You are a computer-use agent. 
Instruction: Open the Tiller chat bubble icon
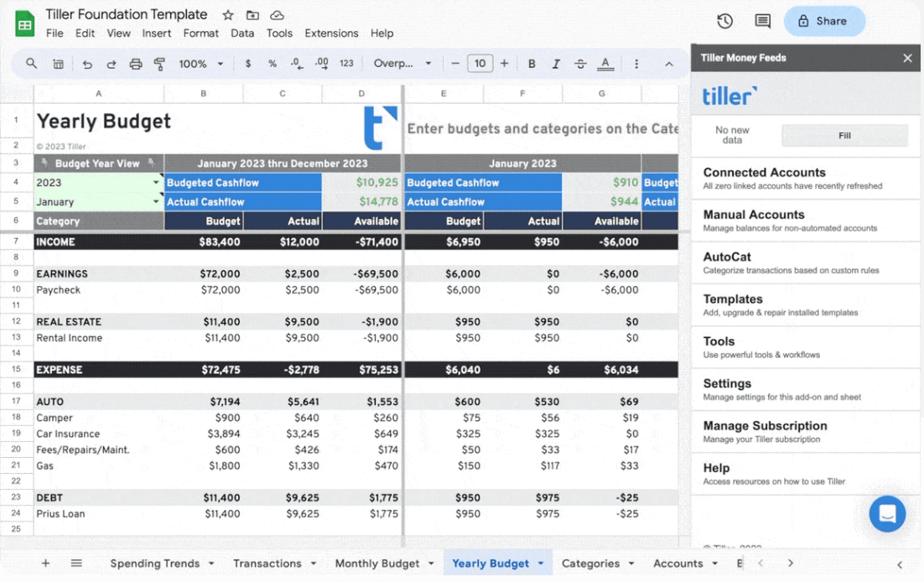click(x=887, y=513)
